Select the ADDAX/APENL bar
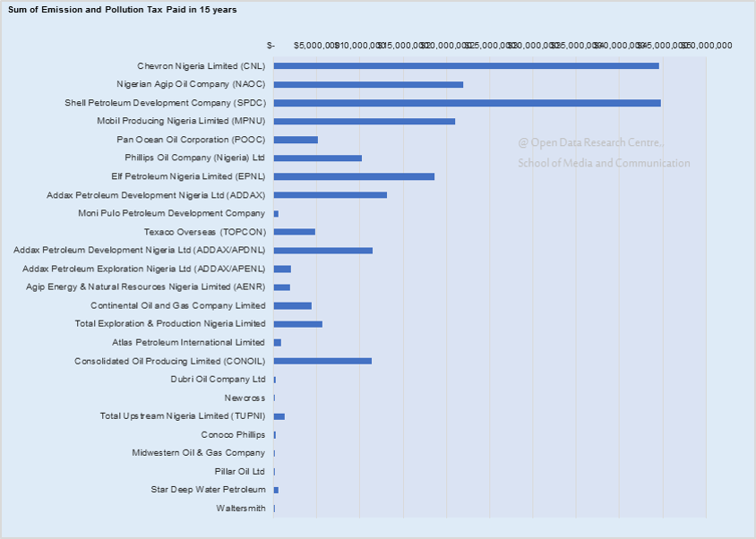Image resolution: width=756 pixels, height=539 pixels. pyautogui.click(x=282, y=269)
